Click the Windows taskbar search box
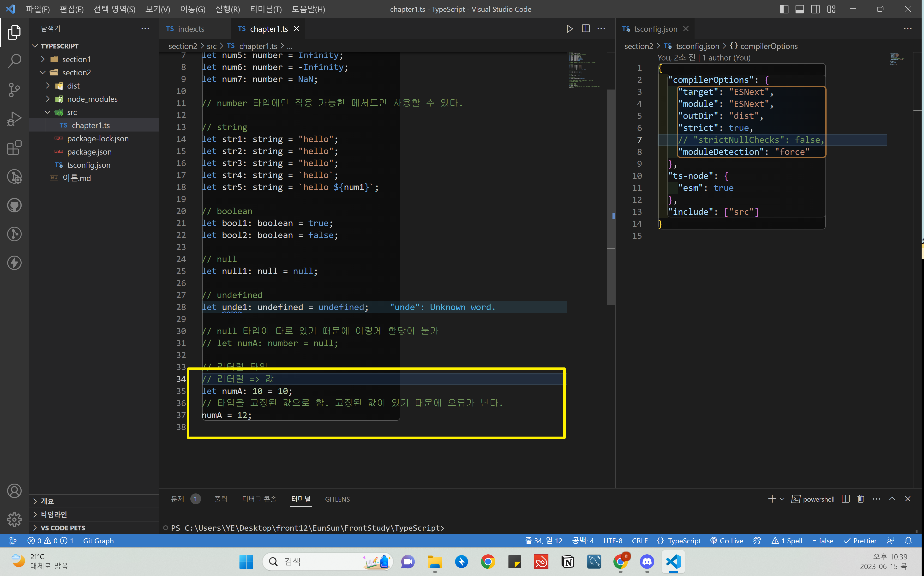Image resolution: width=924 pixels, height=576 pixels. [x=327, y=562]
